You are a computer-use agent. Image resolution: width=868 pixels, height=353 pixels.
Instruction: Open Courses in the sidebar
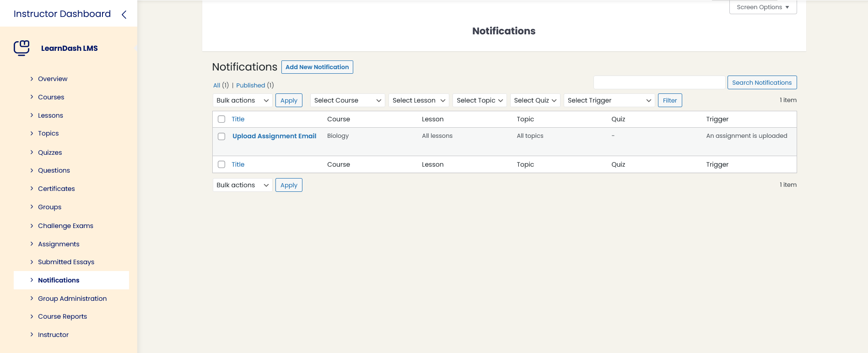51,97
